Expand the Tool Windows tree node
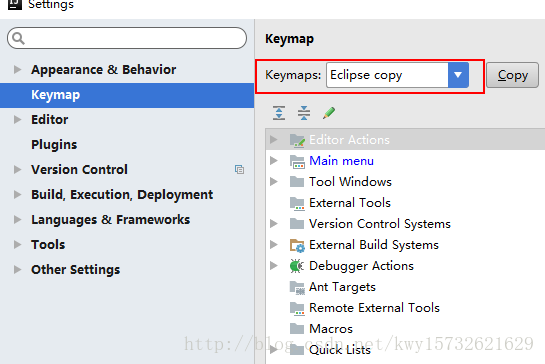This screenshot has width=545, height=364. 274,181
